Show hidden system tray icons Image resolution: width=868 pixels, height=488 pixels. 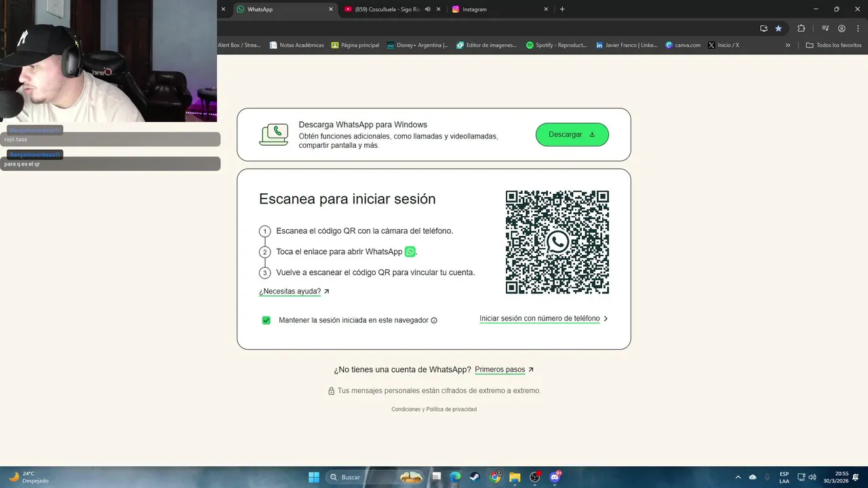tap(738, 477)
